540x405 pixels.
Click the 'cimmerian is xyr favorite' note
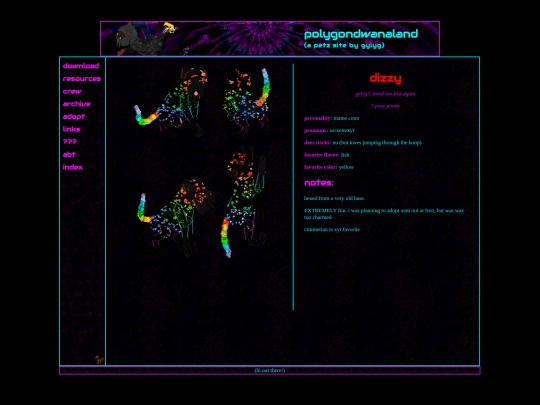click(x=332, y=229)
